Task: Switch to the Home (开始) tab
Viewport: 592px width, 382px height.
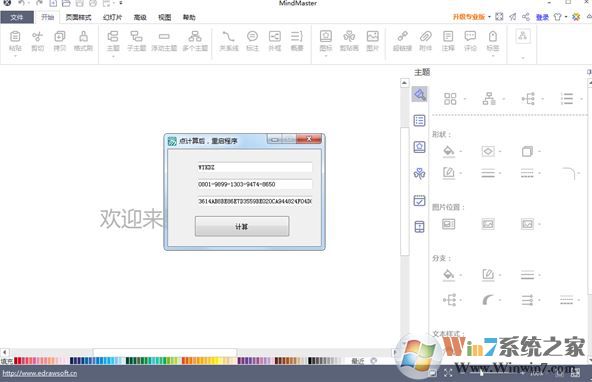Action: tap(48, 17)
